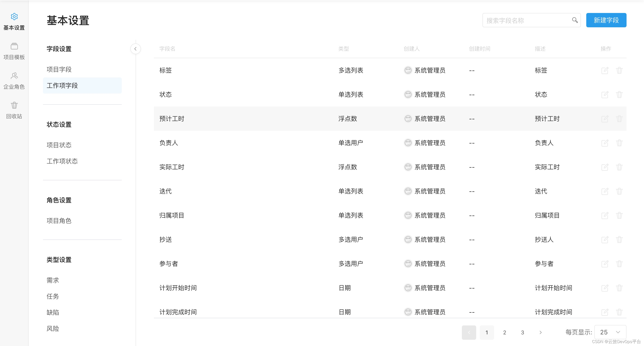The image size is (644, 346).
Task: Edit the 参与者 field row
Action: coord(605,264)
